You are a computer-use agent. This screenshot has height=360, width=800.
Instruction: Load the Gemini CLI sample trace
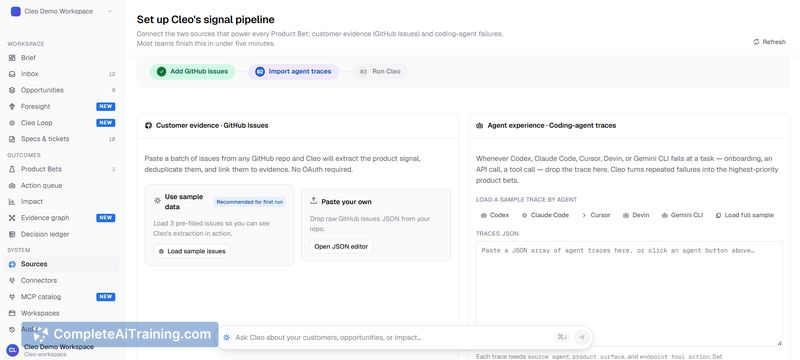[x=682, y=215]
